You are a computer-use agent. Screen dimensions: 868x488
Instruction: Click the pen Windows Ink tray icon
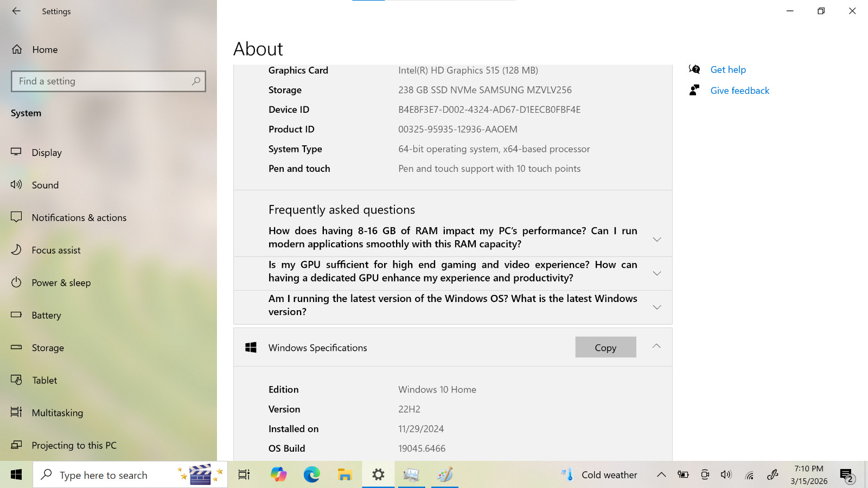click(x=773, y=475)
